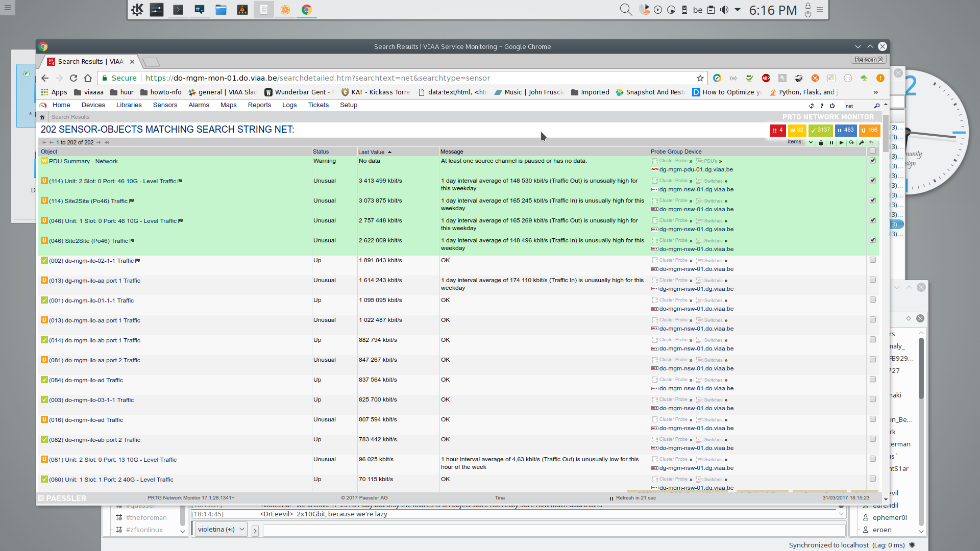
Task: Click the orange exclamation extension icon in Chrome
Action: click(x=880, y=78)
